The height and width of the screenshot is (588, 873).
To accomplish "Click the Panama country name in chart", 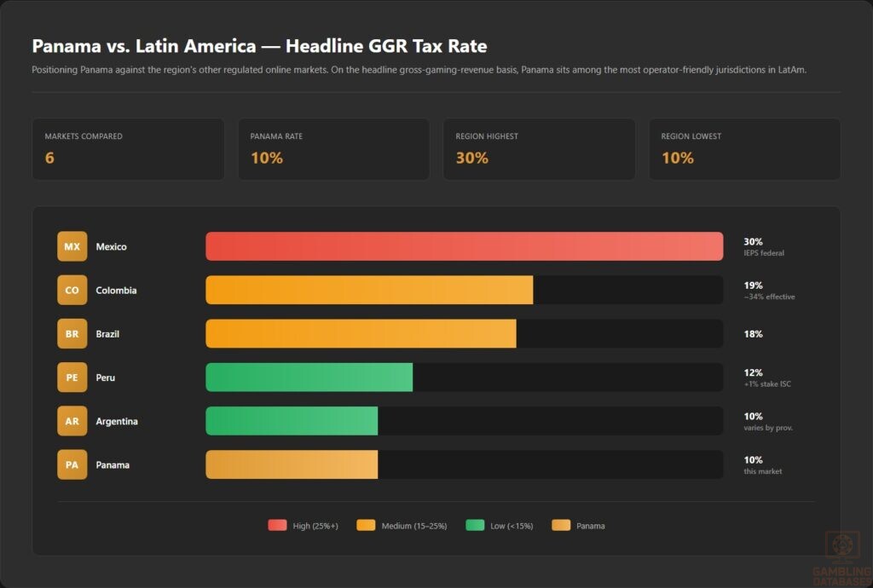I will [x=113, y=465].
